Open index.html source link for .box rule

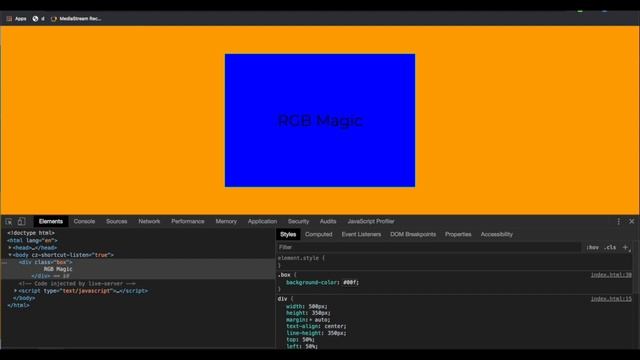[x=611, y=275]
